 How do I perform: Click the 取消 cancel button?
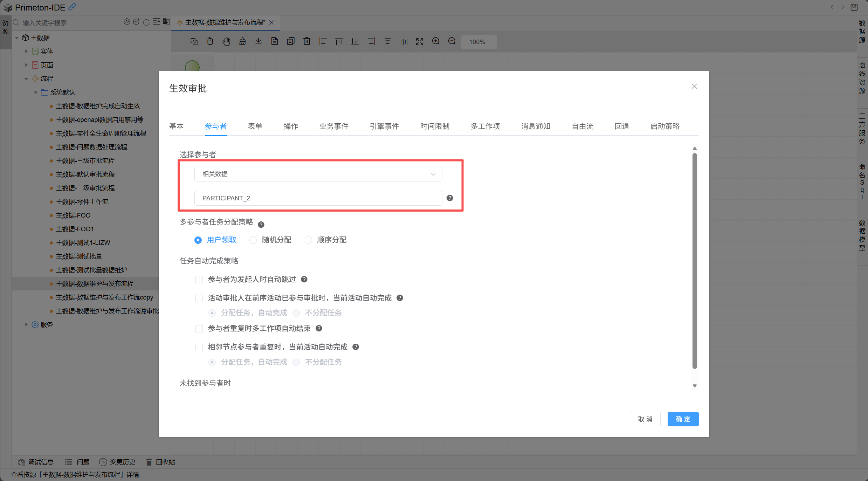pos(645,419)
